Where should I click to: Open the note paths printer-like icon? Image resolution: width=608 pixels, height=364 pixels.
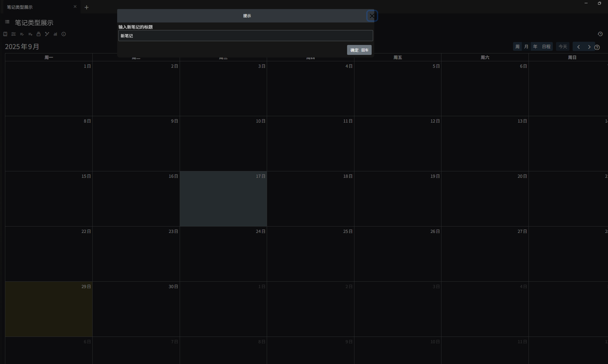pyautogui.click(x=39, y=34)
